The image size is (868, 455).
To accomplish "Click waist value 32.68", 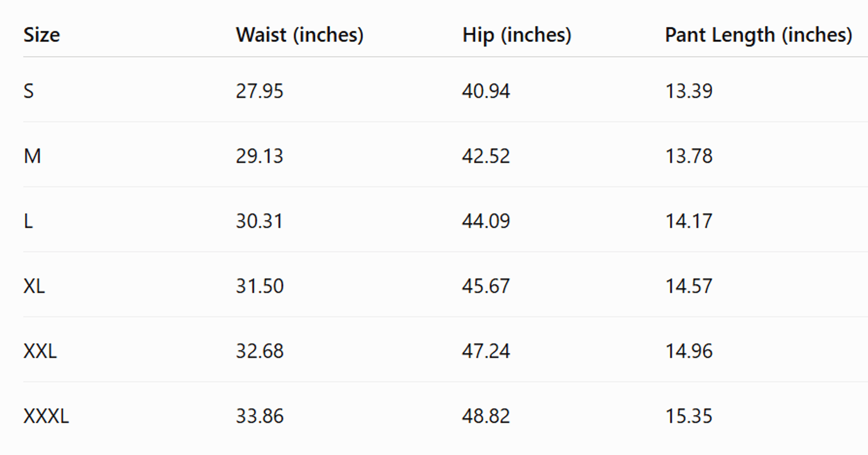I will point(260,351).
